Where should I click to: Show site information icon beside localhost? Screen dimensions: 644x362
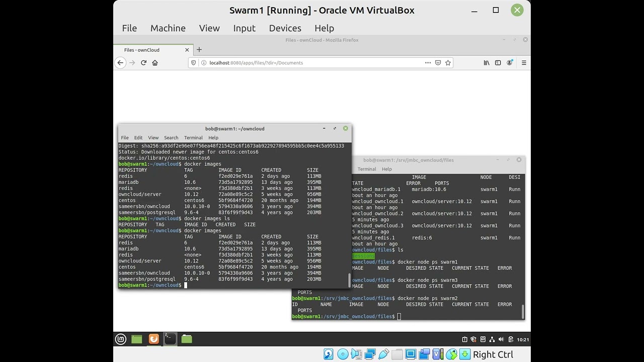203,63
